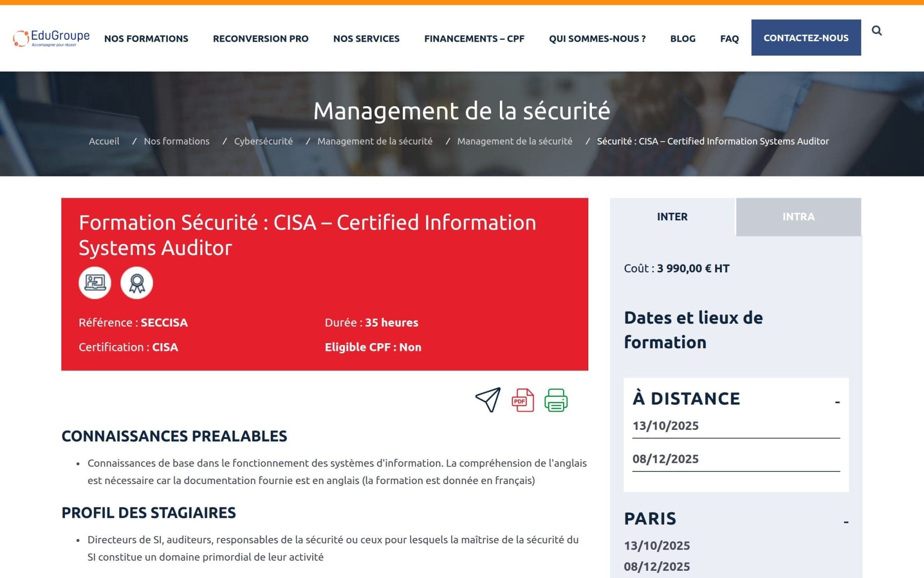
Task: Open QUI SOMMES-NOUS ? menu
Action: (x=597, y=38)
